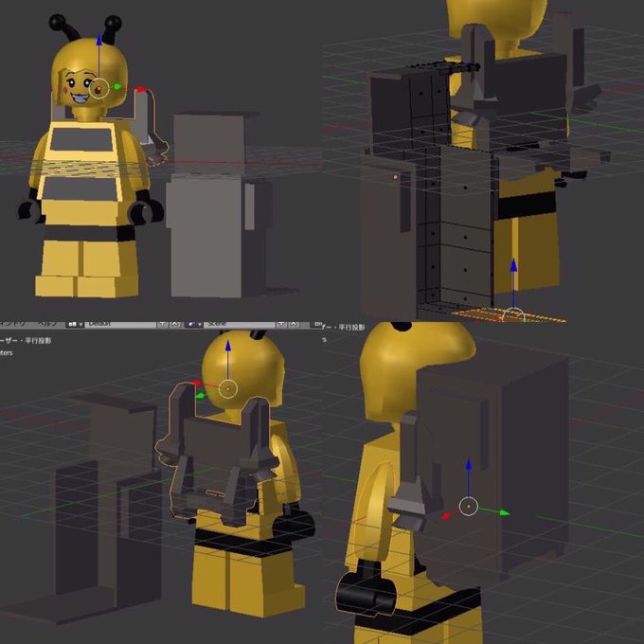
Task: Delete the Default screen layout with X button
Action: [x=174, y=324]
